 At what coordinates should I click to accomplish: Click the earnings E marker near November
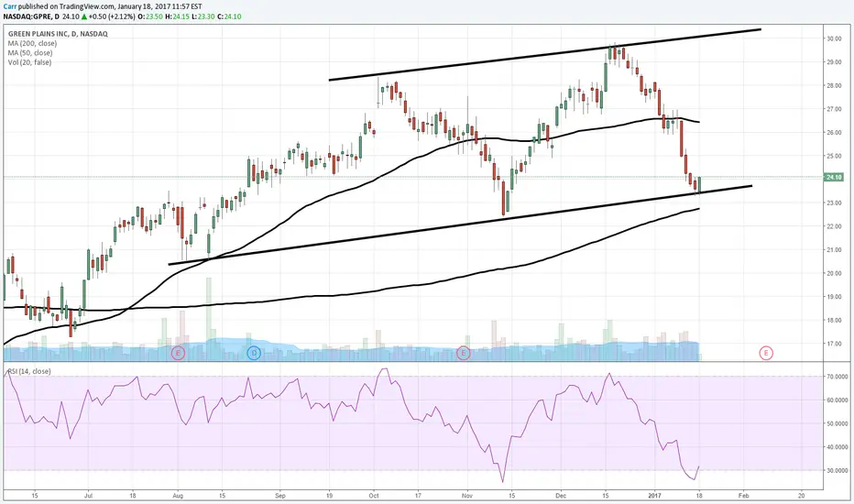pyautogui.click(x=463, y=353)
